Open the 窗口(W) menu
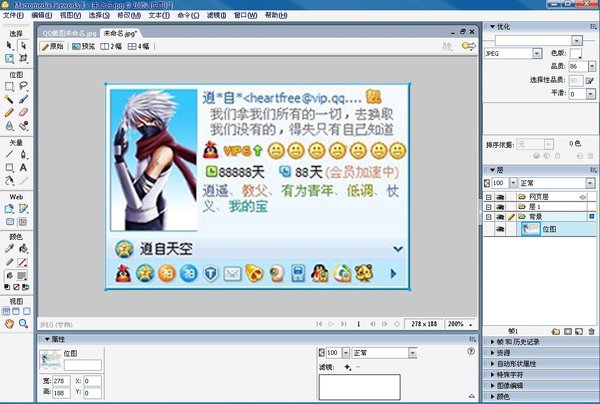600x404 pixels. (x=245, y=15)
